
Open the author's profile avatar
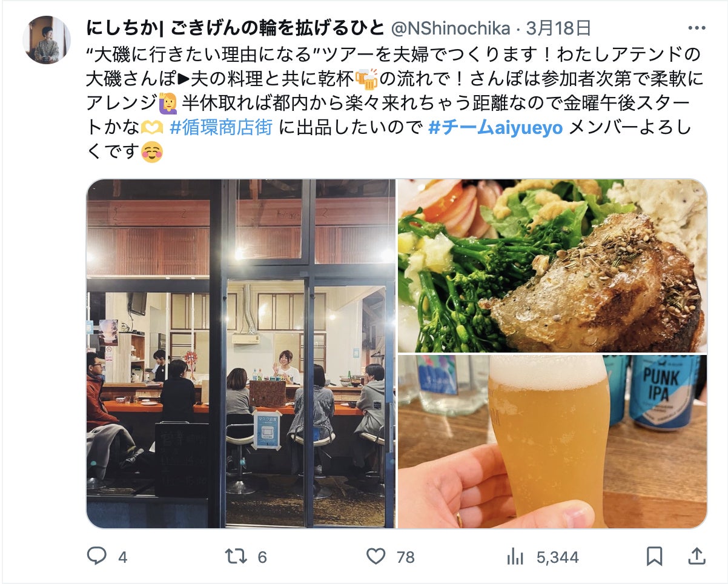47,40
